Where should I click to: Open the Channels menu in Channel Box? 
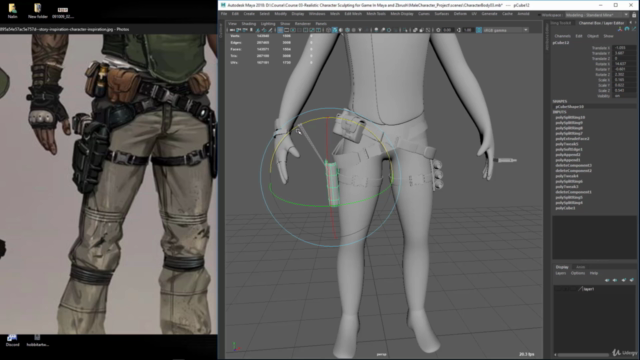pos(562,36)
